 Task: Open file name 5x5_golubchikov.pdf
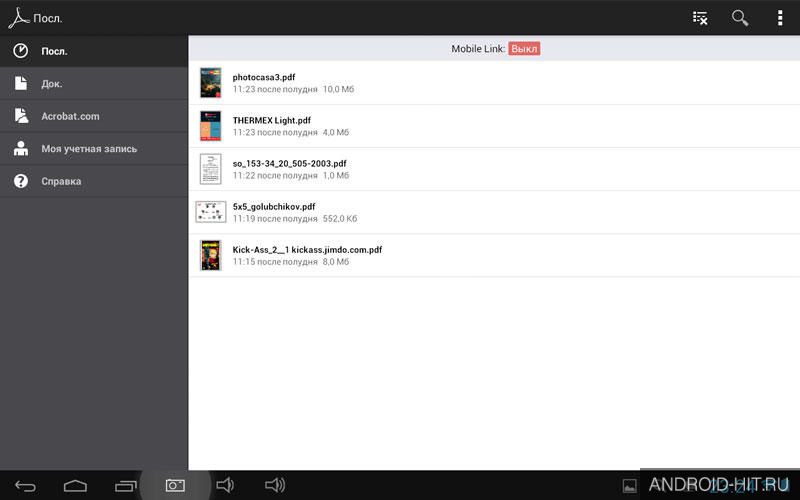coord(273,207)
